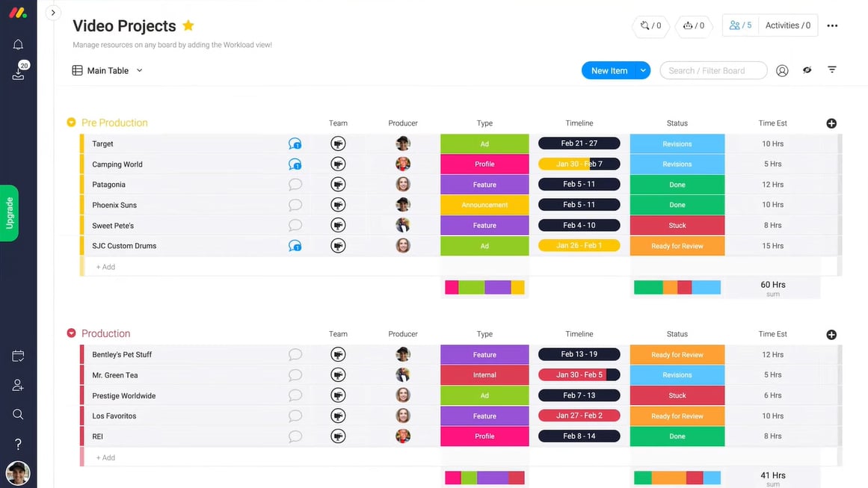Image resolution: width=868 pixels, height=488 pixels.
Task: Click the filter icon in the toolbar
Action: (831, 70)
